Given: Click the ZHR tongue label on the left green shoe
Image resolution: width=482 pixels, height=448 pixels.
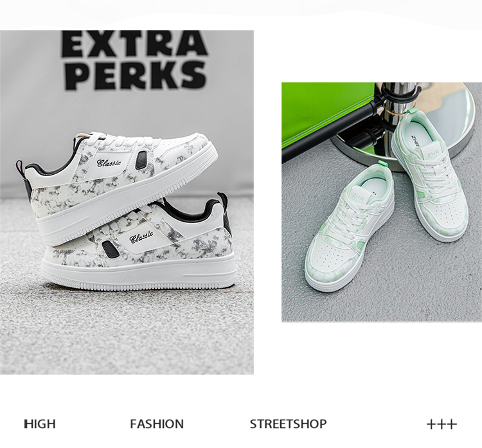Looking at the screenshot, I should 359,197.
